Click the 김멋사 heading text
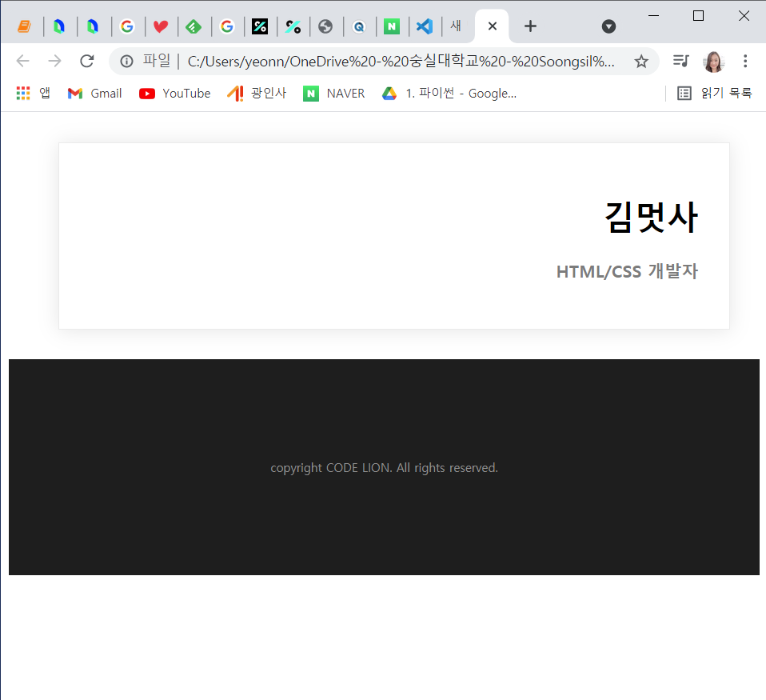Screen dimensions: 766x700 pos(651,217)
